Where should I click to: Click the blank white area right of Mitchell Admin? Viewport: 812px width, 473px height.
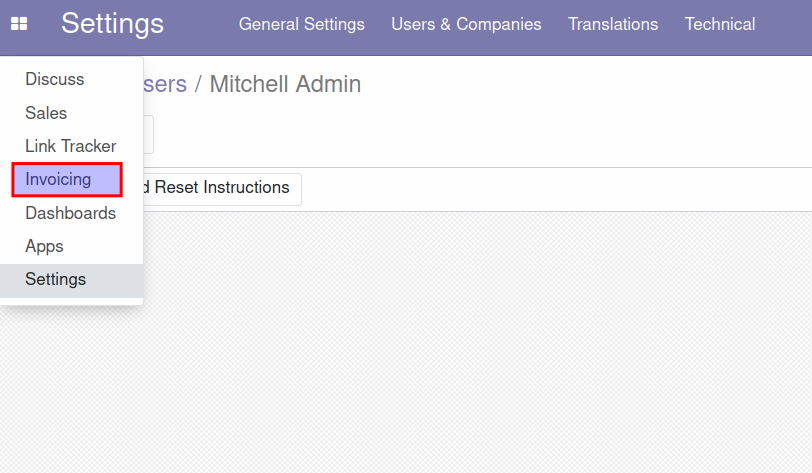[x=585, y=84]
